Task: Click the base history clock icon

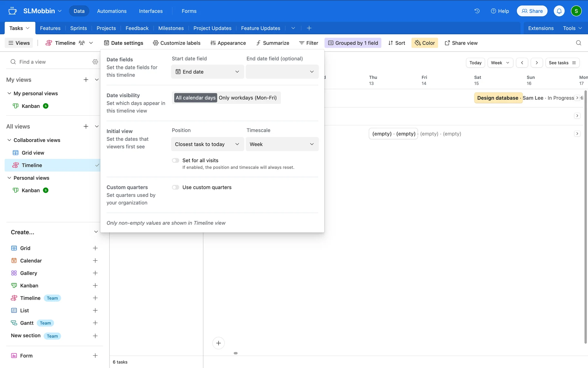Action: coord(477,11)
